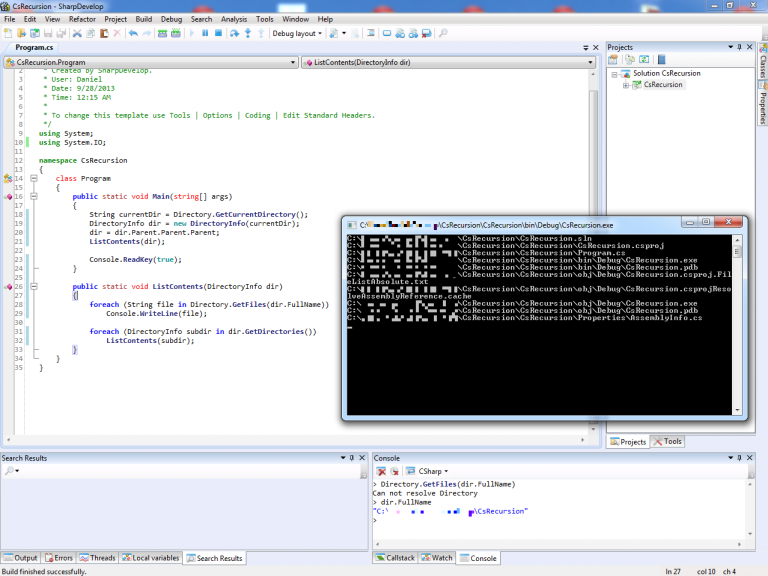768x576 pixels.
Task: Switch to the Callstack tab
Action: (x=394, y=558)
